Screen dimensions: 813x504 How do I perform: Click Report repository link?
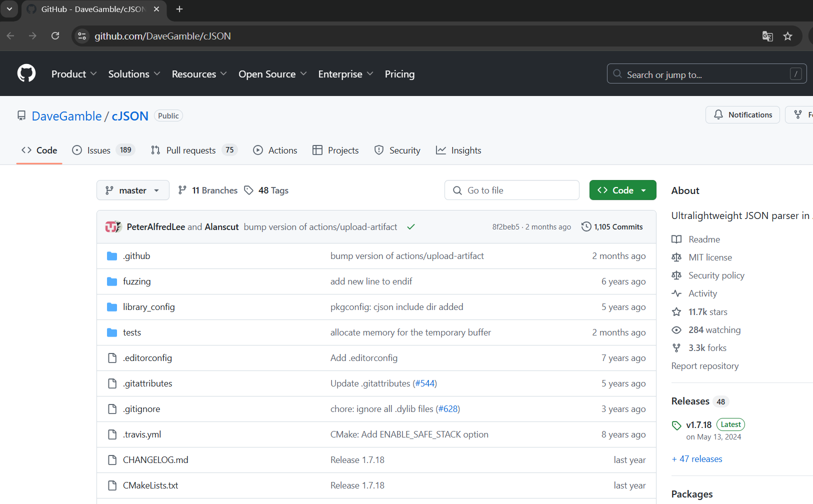[x=705, y=366]
